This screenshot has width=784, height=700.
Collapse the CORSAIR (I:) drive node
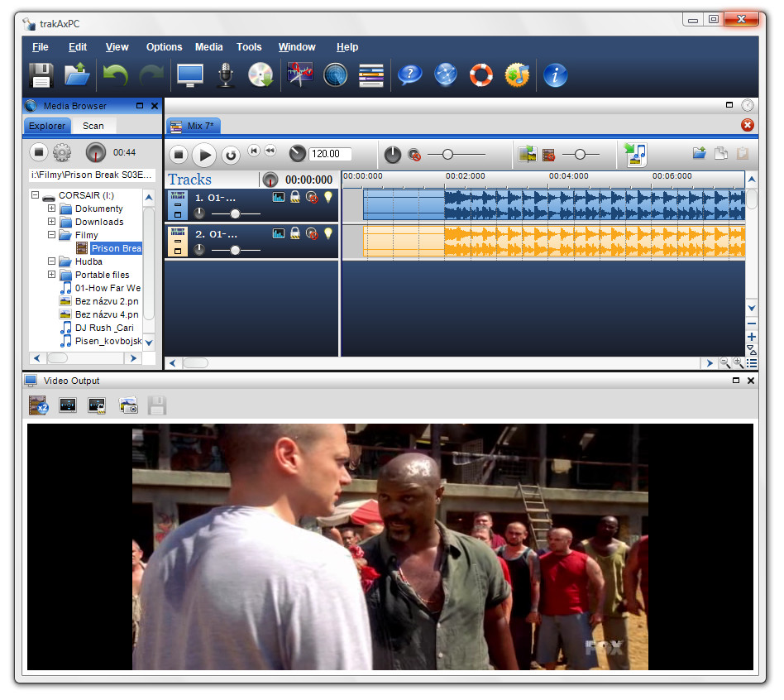[35, 195]
